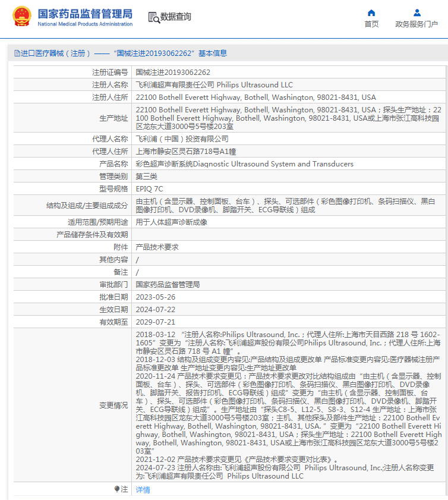Click the national emblem logo icon

(21, 16)
